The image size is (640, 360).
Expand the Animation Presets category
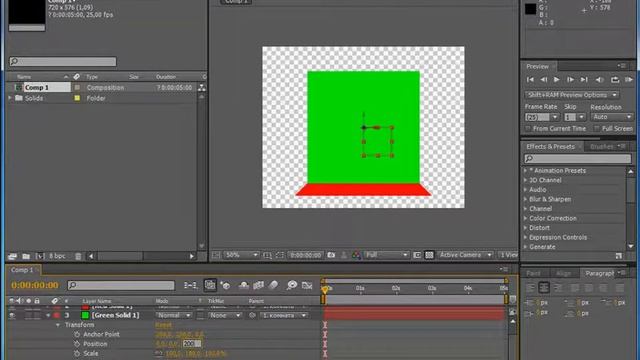pos(526,171)
